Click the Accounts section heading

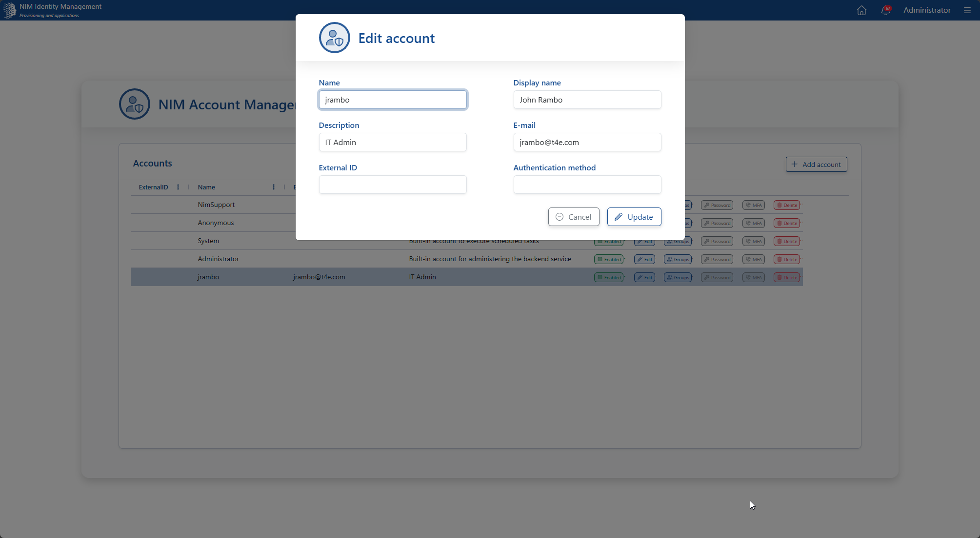point(152,163)
